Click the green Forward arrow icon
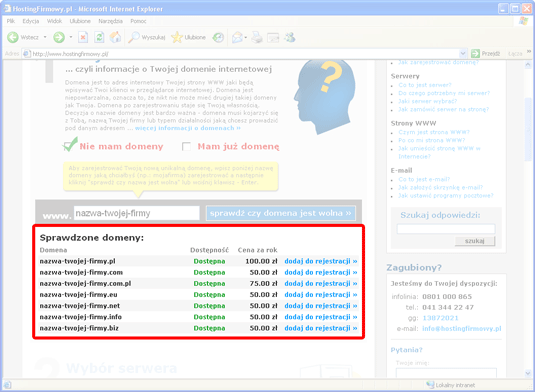The height and width of the screenshot is (392, 535). (x=59, y=37)
